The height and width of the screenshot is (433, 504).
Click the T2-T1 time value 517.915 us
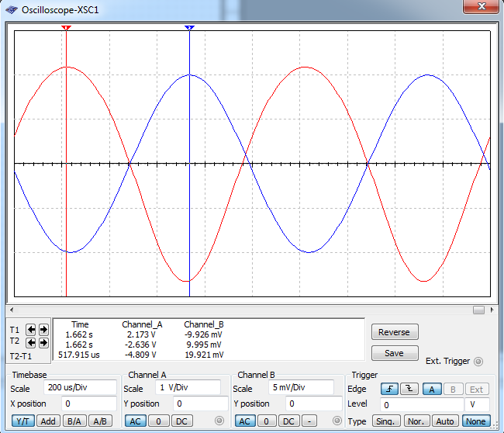pyautogui.click(x=79, y=355)
